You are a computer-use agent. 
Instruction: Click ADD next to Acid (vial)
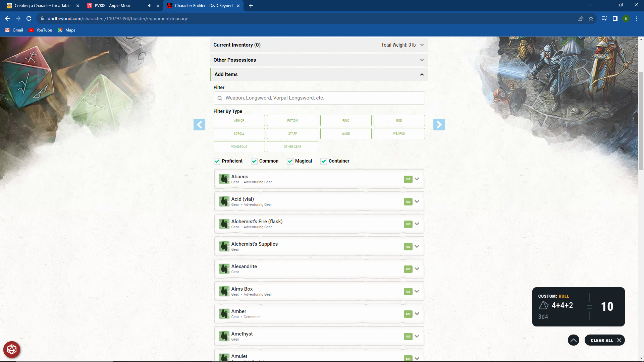(408, 201)
